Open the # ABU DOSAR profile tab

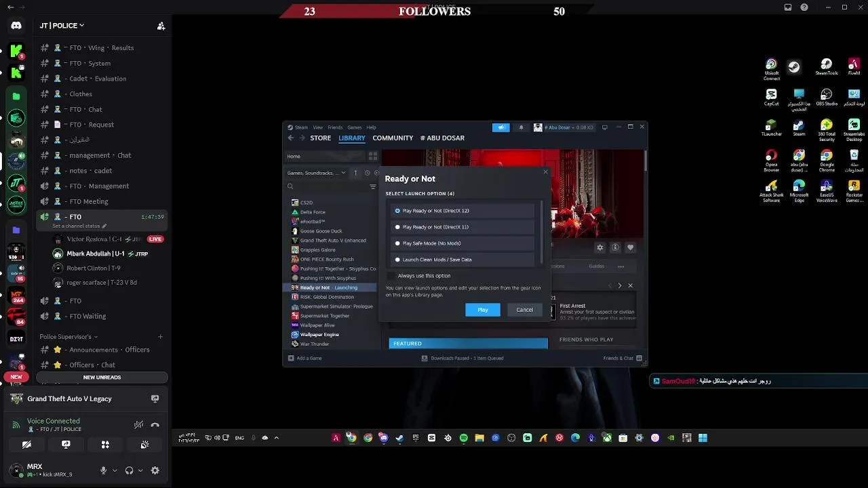(442, 138)
